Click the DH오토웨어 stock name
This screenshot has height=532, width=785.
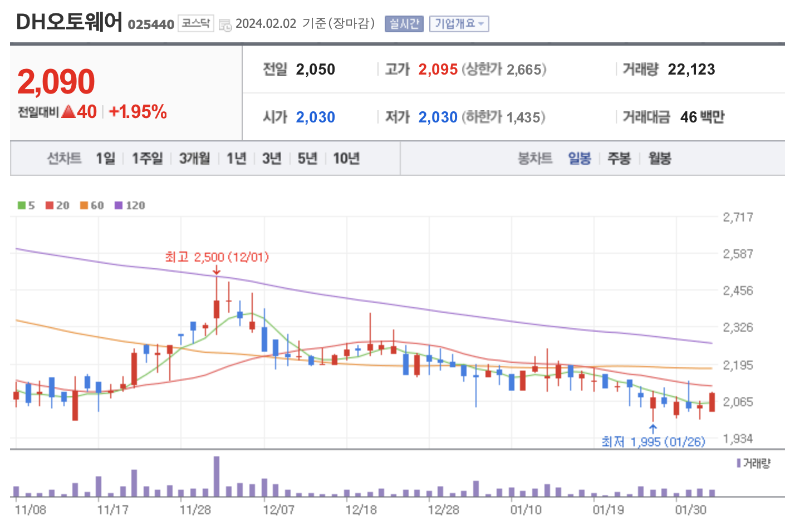pos(70,22)
